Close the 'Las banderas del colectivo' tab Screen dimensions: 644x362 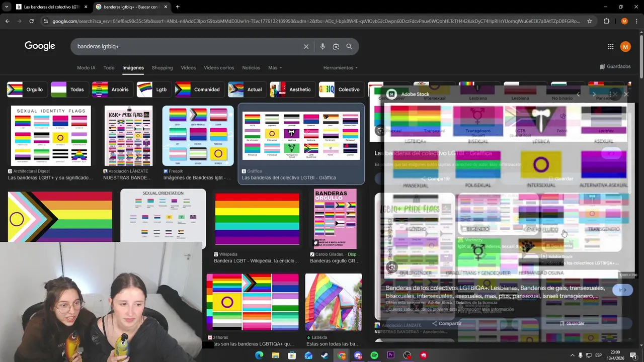[x=86, y=7]
